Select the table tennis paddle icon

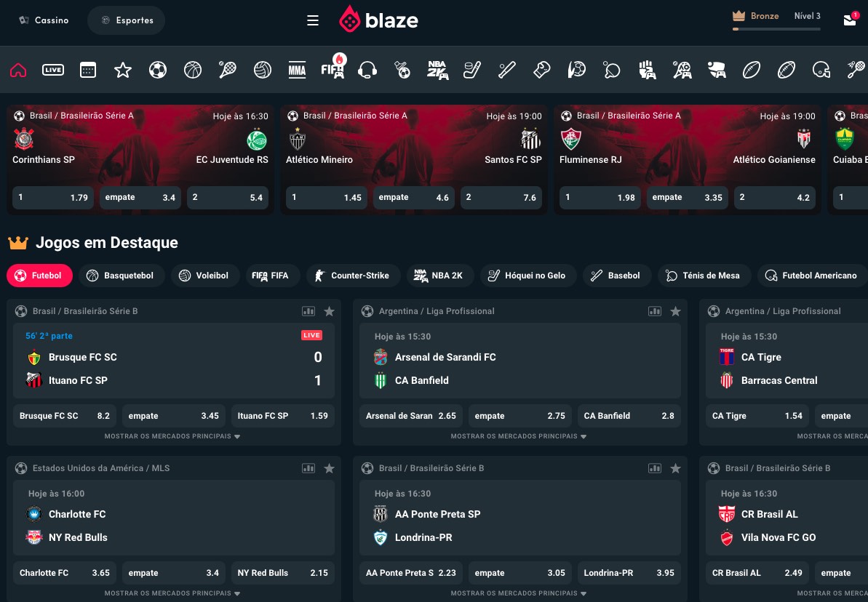[611, 70]
